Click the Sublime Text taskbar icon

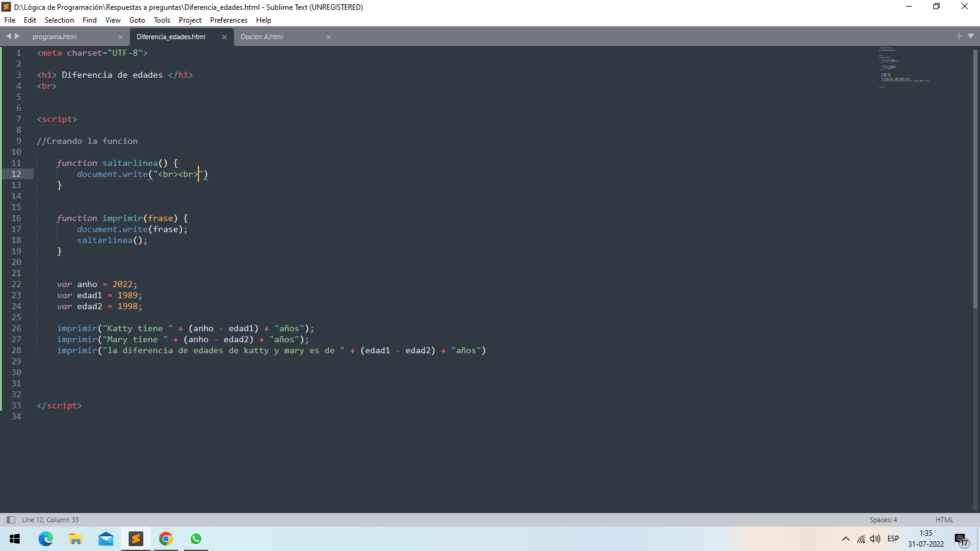click(x=136, y=539)
